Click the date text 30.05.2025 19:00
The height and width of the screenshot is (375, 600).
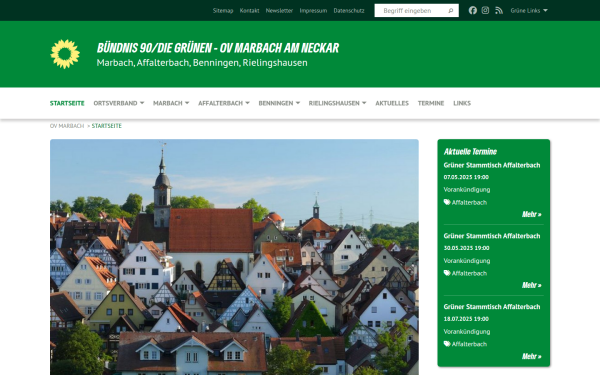pos(466,248)
